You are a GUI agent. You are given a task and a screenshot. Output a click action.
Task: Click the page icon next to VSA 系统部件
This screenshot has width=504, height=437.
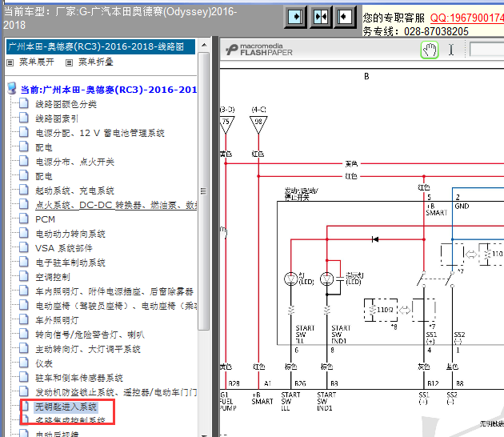[23, 247]
